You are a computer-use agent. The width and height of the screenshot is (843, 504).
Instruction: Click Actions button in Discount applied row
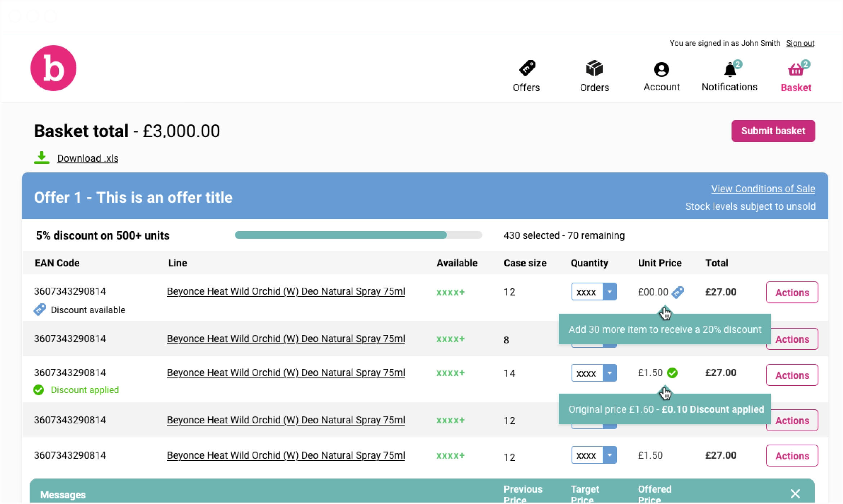point(792,375)
